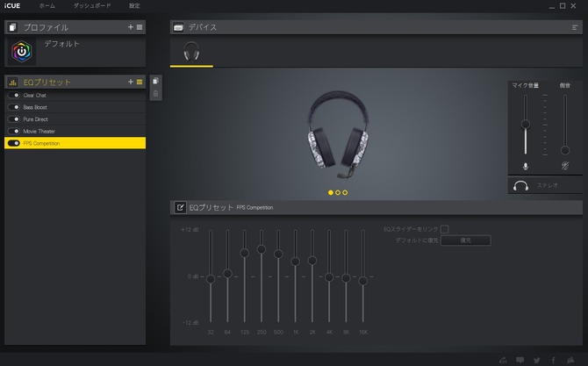Show the first headset image dot
The width and height of the screenshot is (588, 366).
(330, 192)
